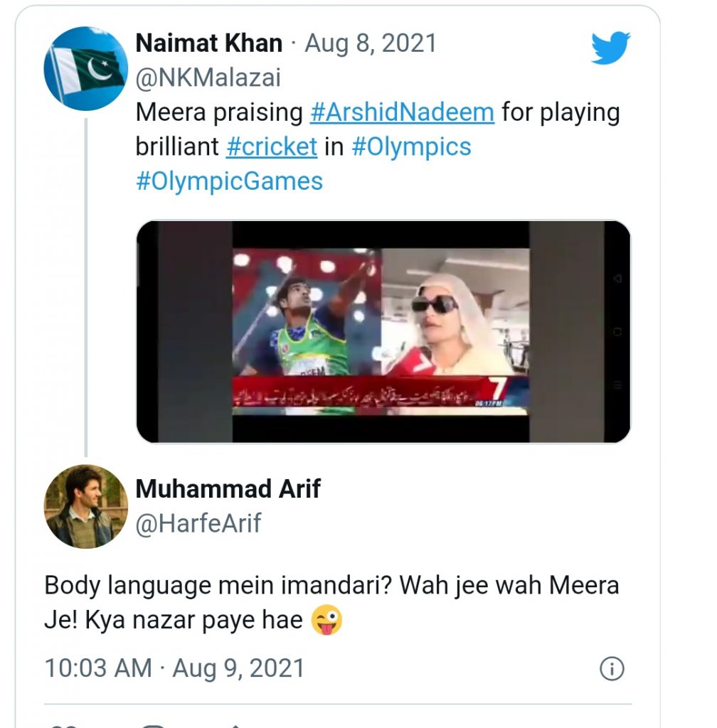
Task: Open Muhammad Arif's profile photo
Action: tap(86, 506)
